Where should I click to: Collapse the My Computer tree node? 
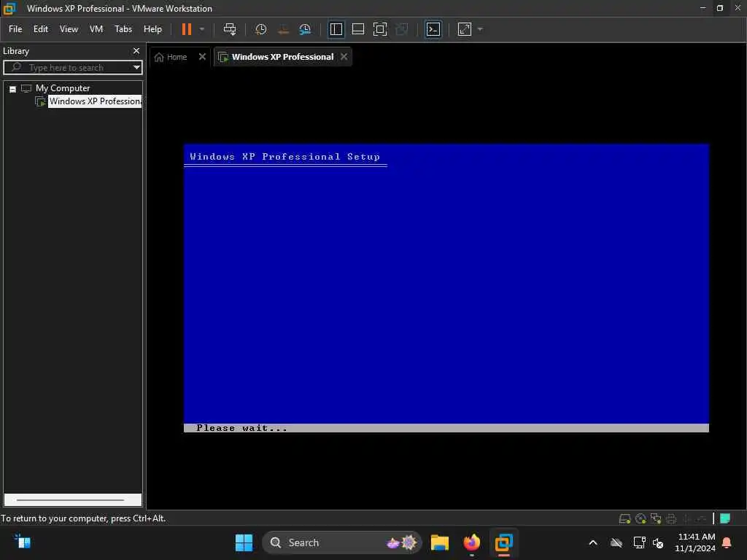pyautogui.click(x=13, y=89)
